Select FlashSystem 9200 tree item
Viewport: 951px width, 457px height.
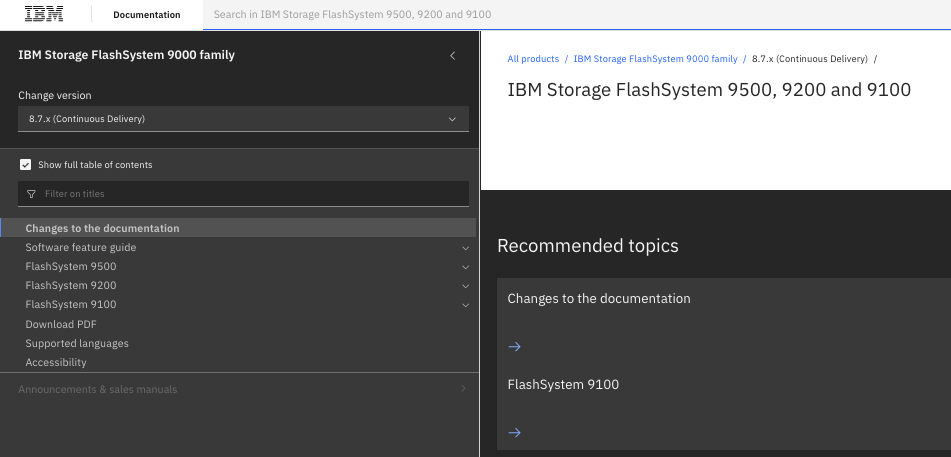(71, 285)
